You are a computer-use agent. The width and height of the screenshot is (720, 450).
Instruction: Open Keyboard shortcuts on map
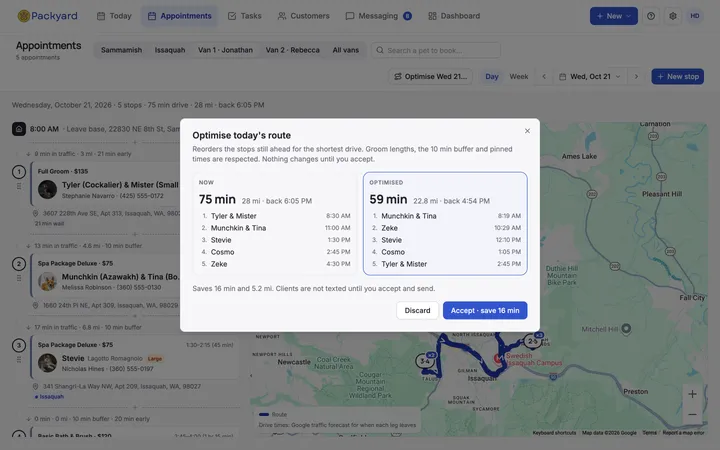(554, 433)
